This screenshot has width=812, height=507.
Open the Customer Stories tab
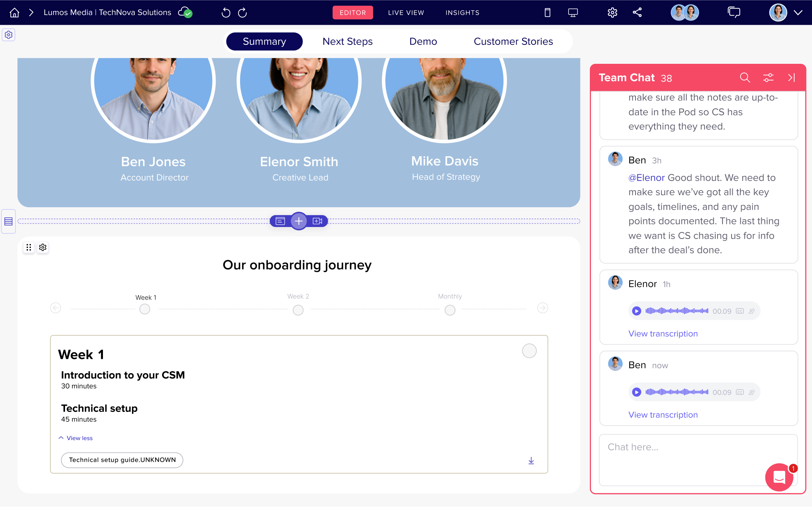point(513,41)
